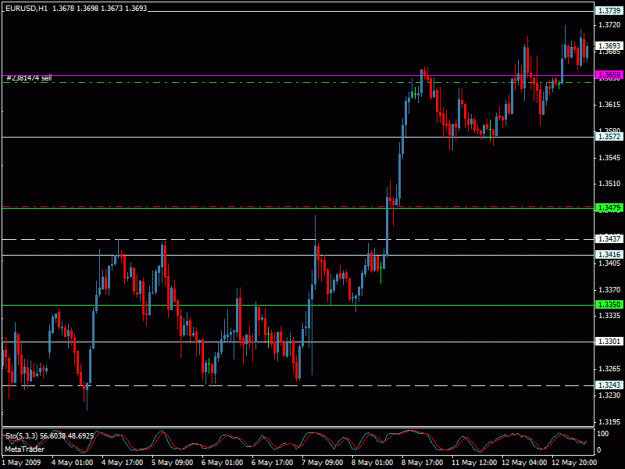625x469 pixels.
Task: Click the 1.3195 axis value
Action: tap(609, 422)
